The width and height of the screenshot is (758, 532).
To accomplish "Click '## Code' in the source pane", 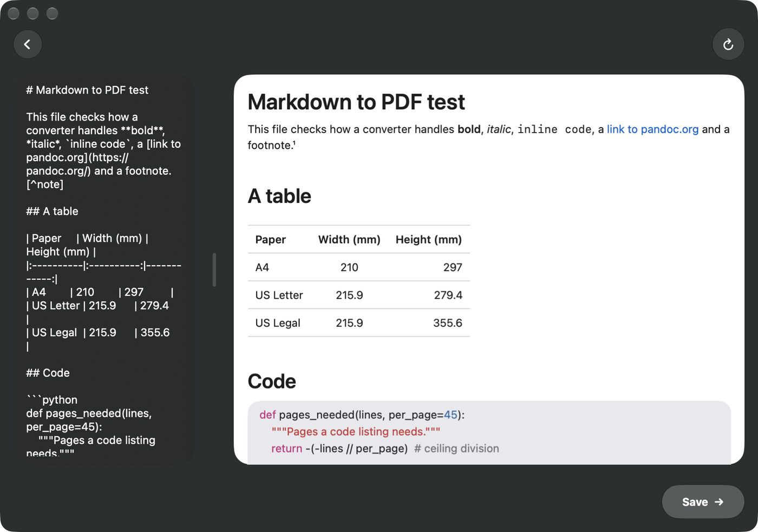I will pos(48,373).
